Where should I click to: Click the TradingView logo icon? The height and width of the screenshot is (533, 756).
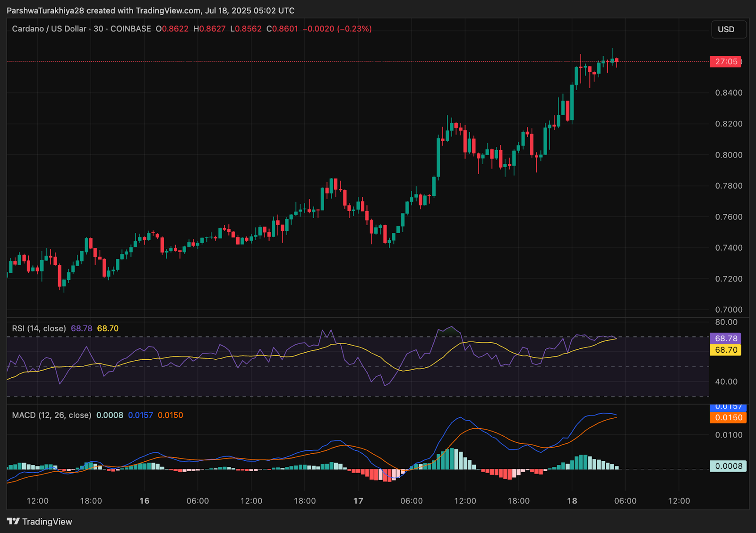coord(13,521)
